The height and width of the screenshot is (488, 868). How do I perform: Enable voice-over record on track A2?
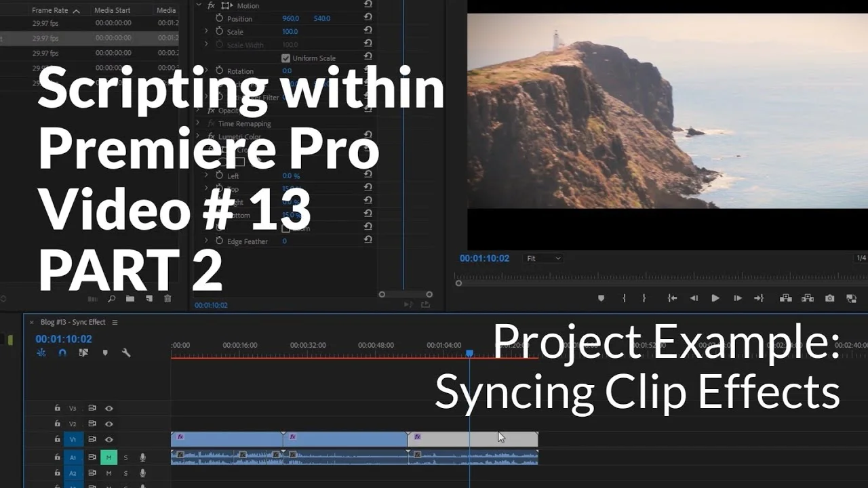click(x=142, y=473)
